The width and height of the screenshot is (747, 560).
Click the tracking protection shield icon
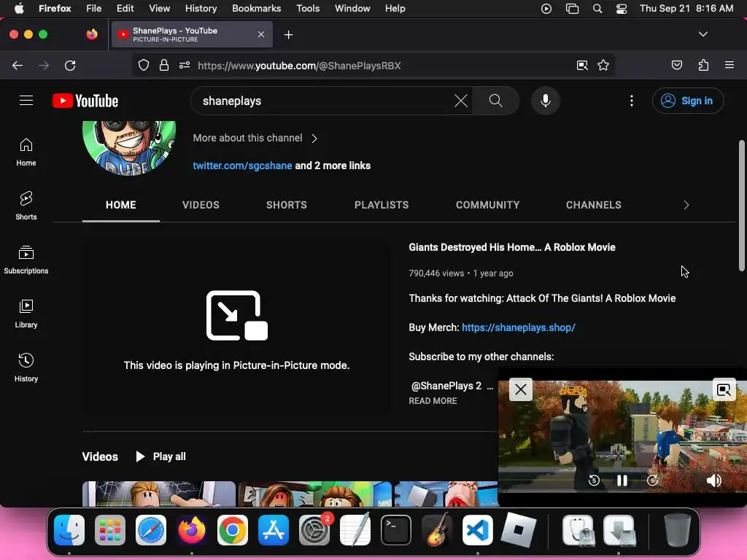[x=144, y=65]
